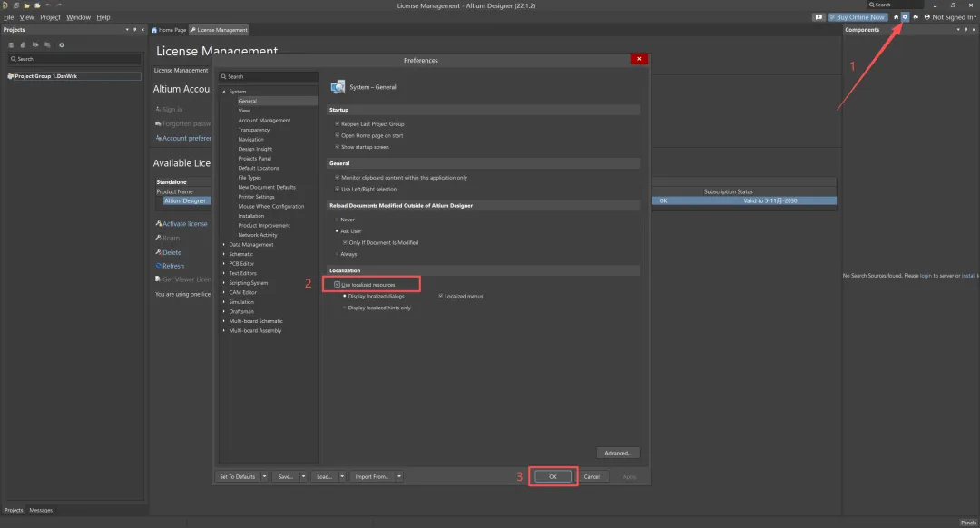The image size is (980, 528).
Task: Click the System - General header icon
Action: point(338,87)
